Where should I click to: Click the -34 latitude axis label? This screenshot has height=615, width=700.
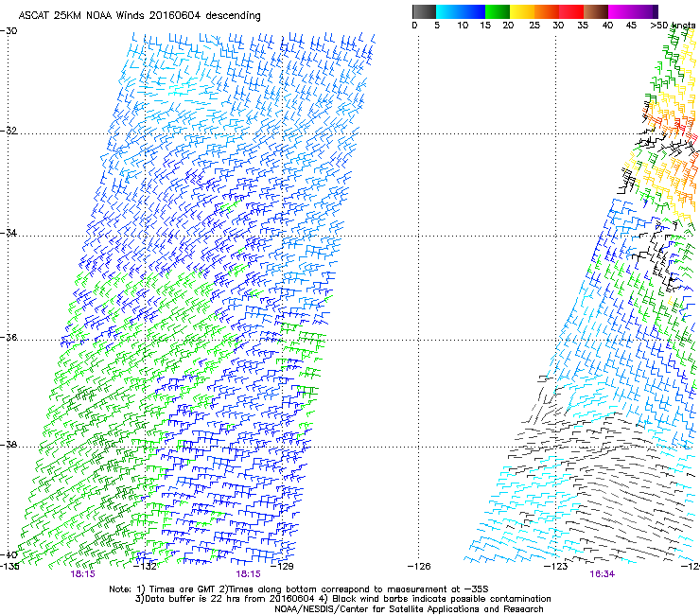click(9, 233)
